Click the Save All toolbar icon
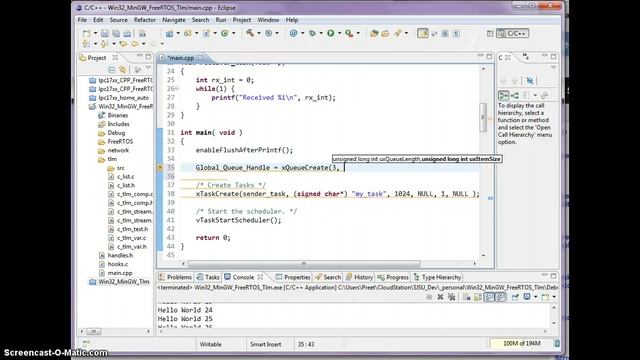The image size is (640, 360). [x=116, y=33]
